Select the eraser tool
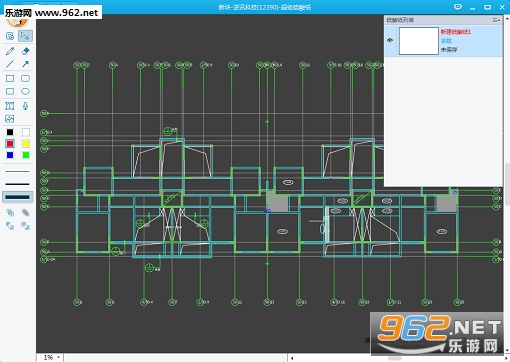The height and width of the screenshot is (362, 510). click(x=25, y=51)
